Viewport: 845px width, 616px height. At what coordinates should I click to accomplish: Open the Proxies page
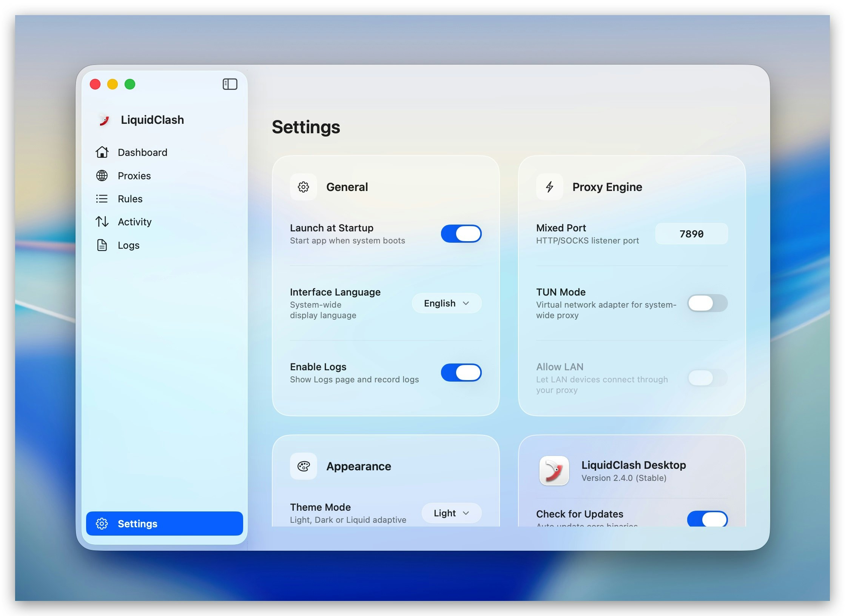click(134, 176)
